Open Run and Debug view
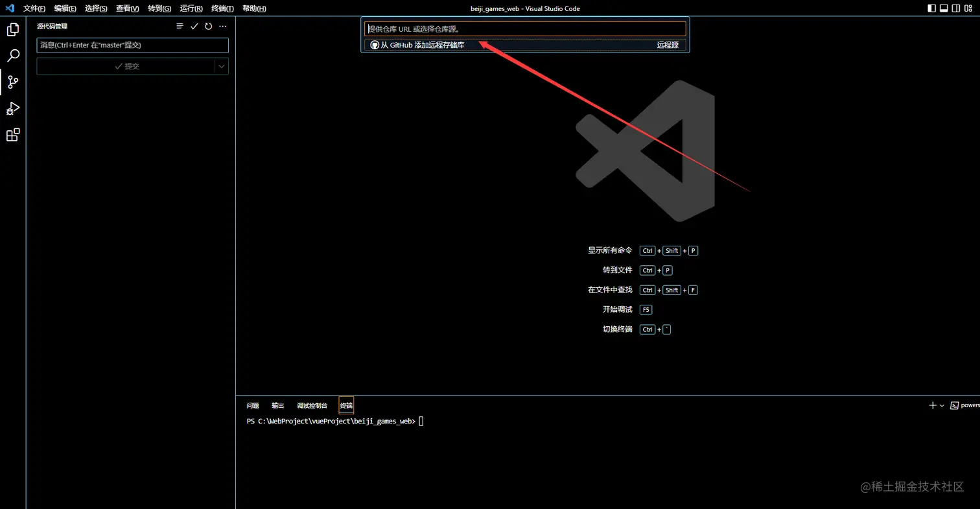 (x=12, y=108)
